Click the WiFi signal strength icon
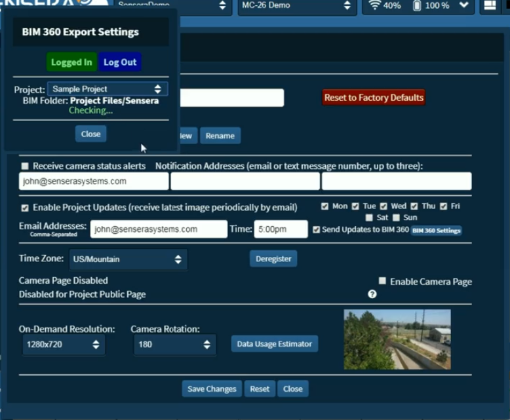 (374, 5)
